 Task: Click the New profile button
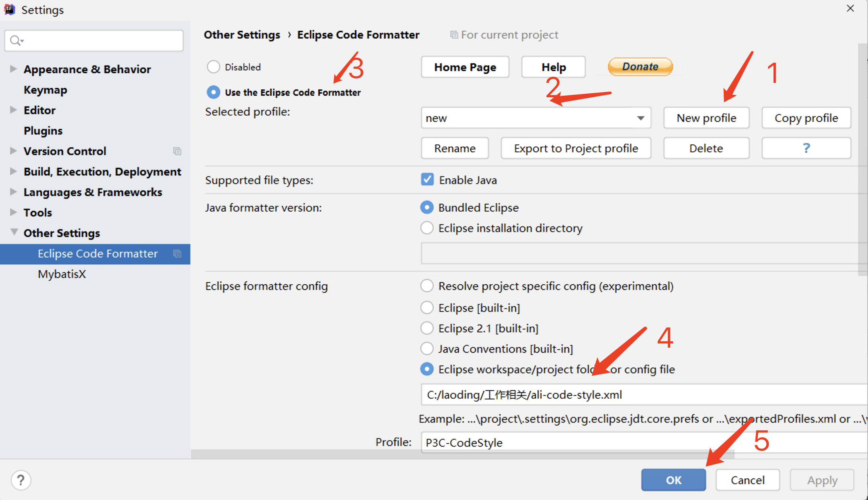point(706,118)
